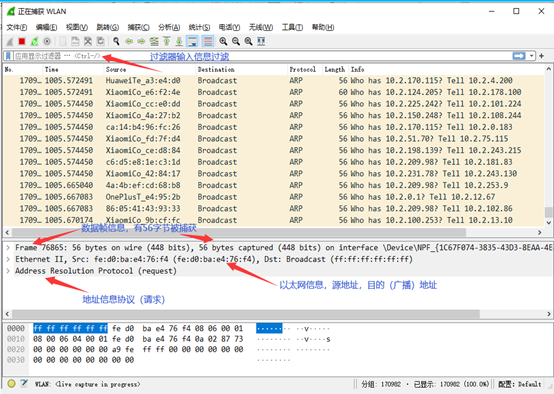Viewport: 554px width, 394px height.
Task: Open expert information yellow circle icon
Action: tap(11, 383)
